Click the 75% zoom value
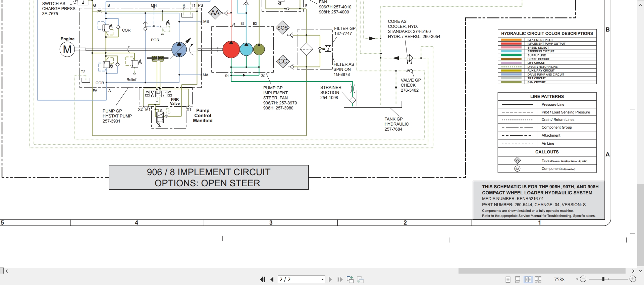 (x=559, y=279)
